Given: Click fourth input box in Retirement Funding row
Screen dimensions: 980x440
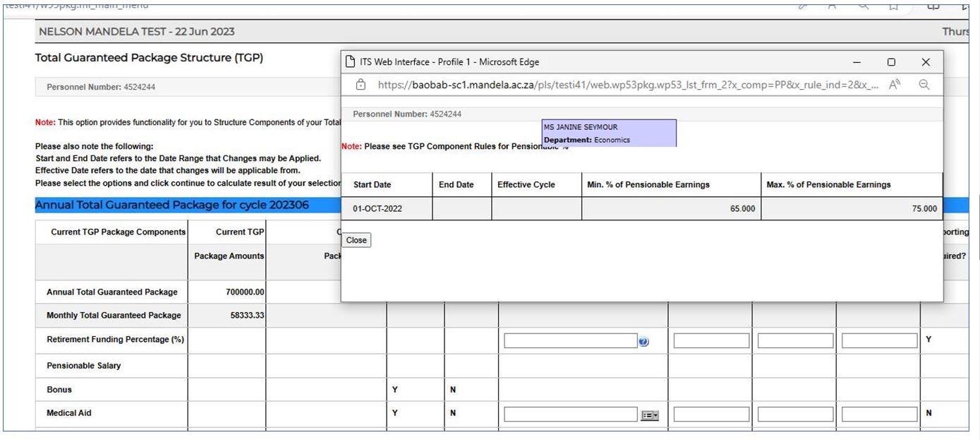Looking at the screenshot, I should (x=879, y=341).
